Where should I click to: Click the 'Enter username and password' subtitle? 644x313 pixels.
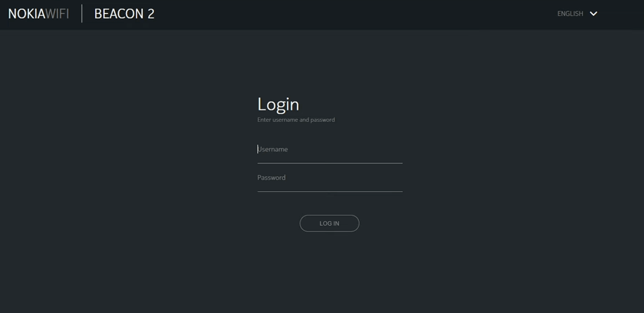coord(296,120)
